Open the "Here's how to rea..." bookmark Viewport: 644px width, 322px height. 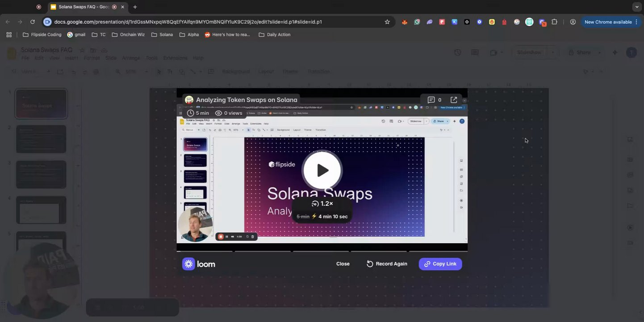(x=227, y=34)
